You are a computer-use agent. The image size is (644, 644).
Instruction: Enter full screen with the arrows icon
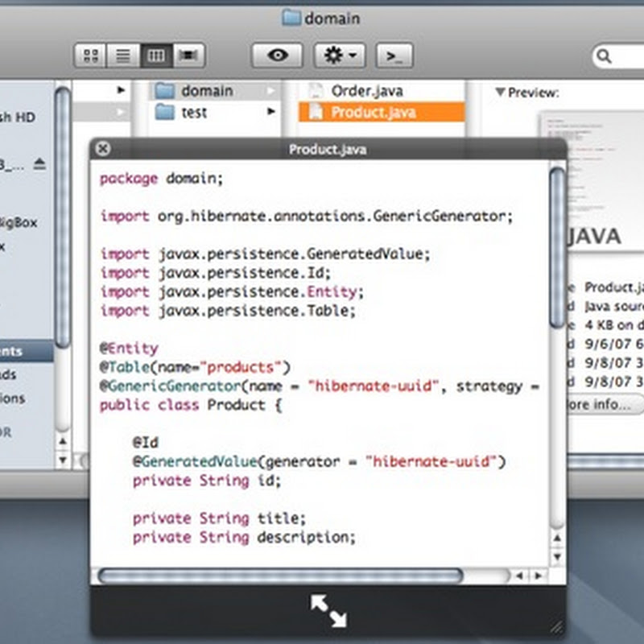coord(328,610)
